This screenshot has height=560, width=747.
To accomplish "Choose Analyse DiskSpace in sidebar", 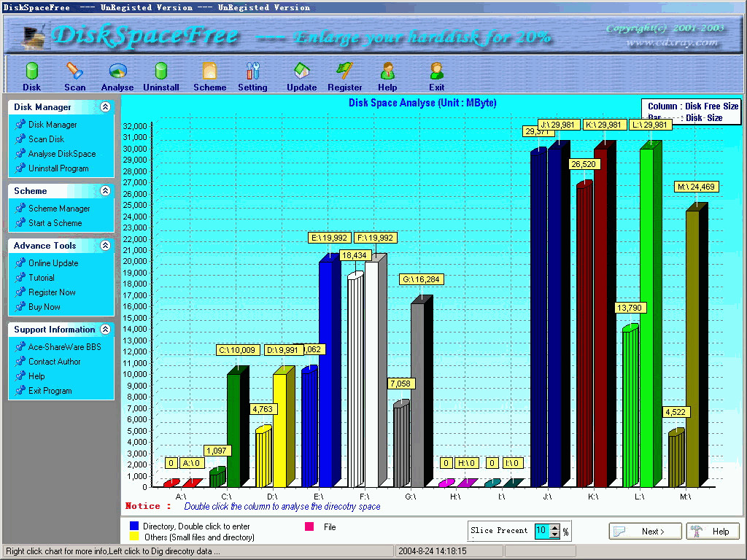I will point(62,154).
